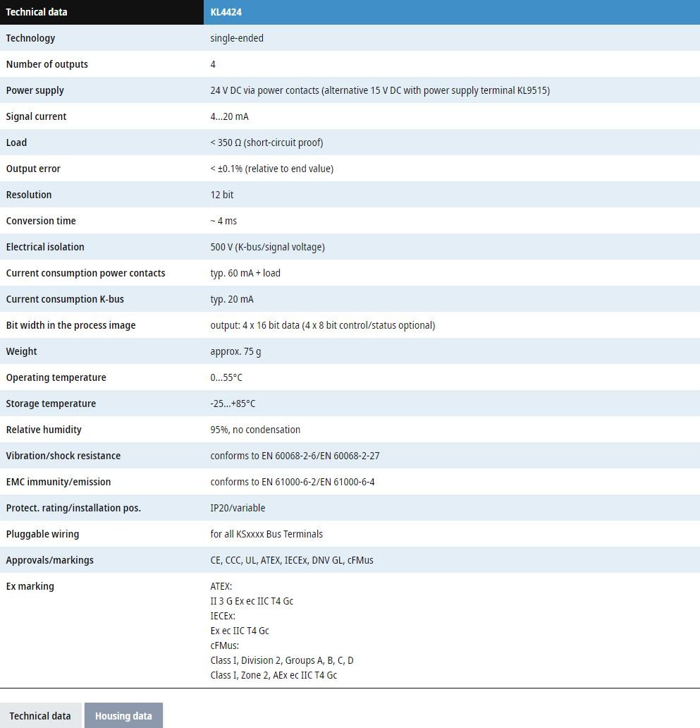Image resolution: width=700 pixels, height=728 pixels.
Task: Click the 'Vibration/shock resistance' label
Action: 63,456
